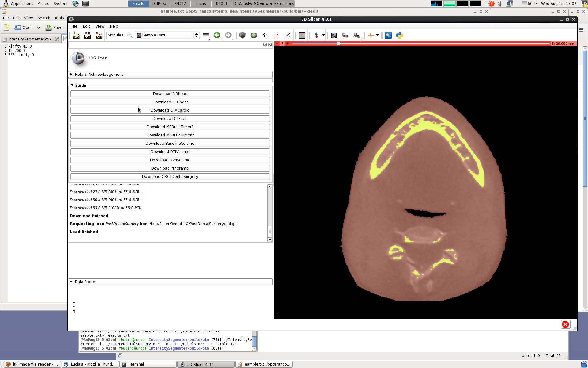
Task: Open the Modules selector combo box
Action: [168, 35]
